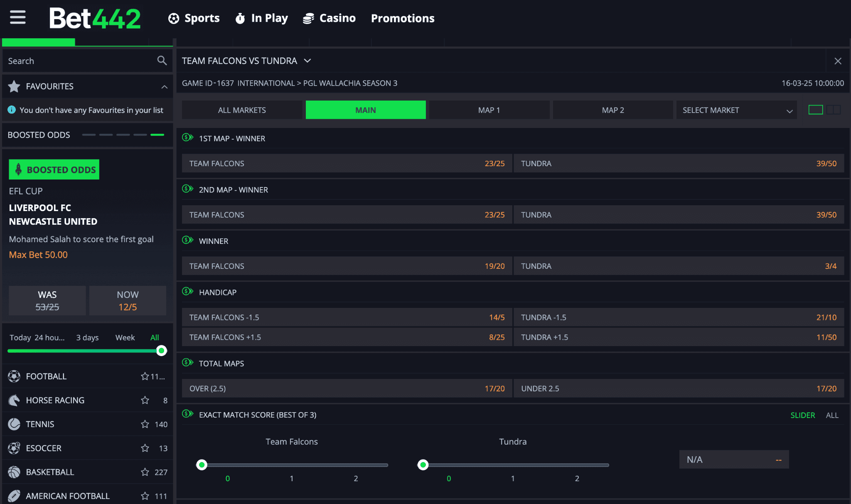Switch to two-column layout view
Screen dimensions: 851x504
[834, 110]
